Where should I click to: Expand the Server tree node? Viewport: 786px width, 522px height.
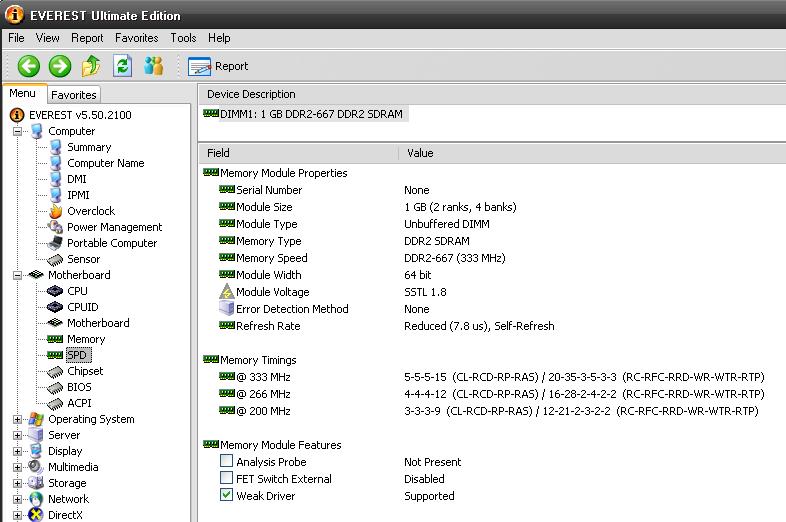(18, 435)
